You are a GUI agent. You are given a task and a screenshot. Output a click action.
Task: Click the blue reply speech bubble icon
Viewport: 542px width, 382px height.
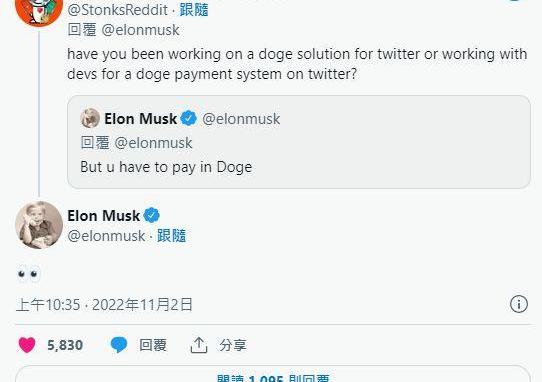click(x=119, y=345)
